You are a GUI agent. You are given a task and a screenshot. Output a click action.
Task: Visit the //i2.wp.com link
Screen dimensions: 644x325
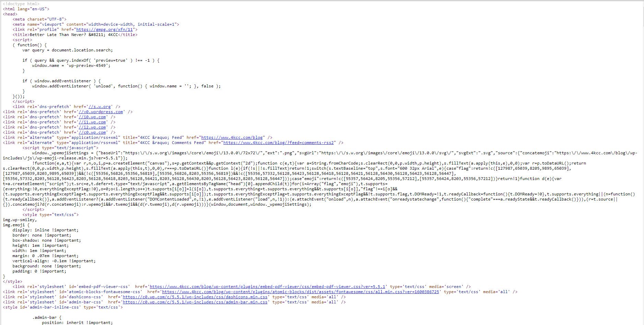coord(92,127)
